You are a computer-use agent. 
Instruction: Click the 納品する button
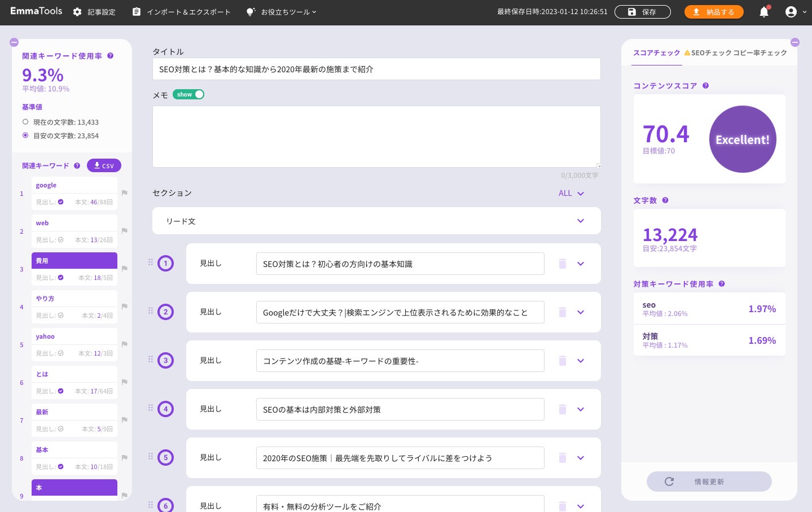click(x=714, y=12)
